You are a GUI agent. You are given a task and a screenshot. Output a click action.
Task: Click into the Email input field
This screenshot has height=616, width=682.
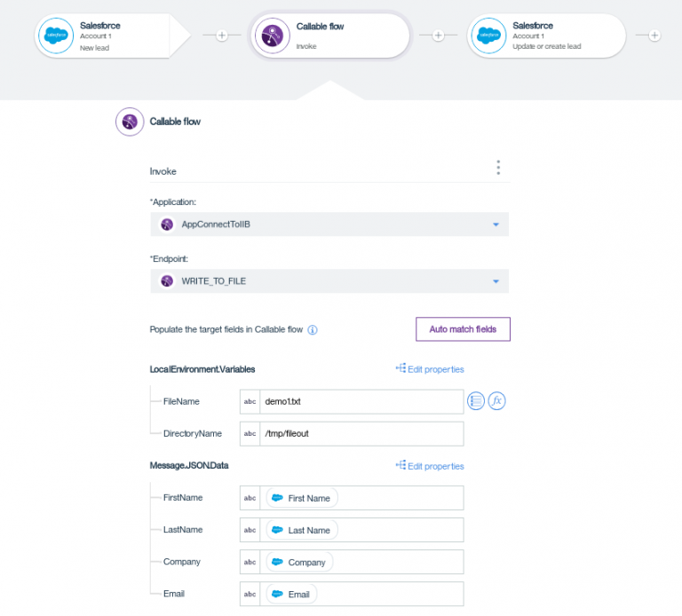(x=352, y=595)
